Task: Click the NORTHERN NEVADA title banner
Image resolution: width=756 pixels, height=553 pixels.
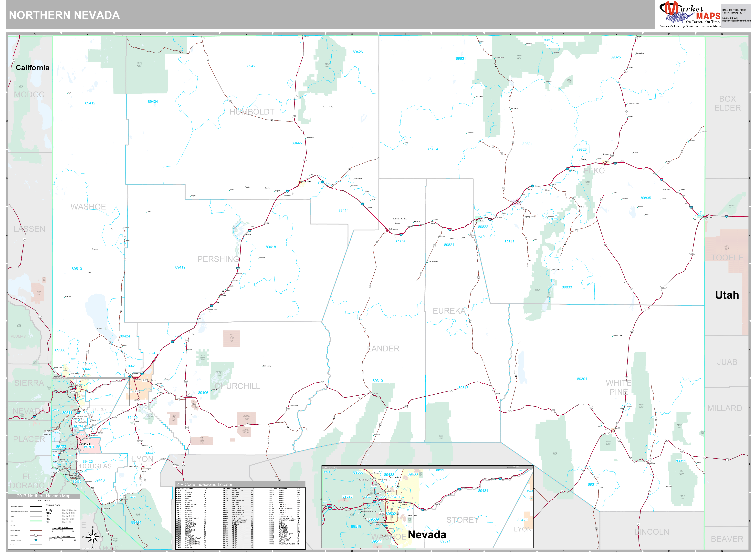Action: [x=64, y=15]
